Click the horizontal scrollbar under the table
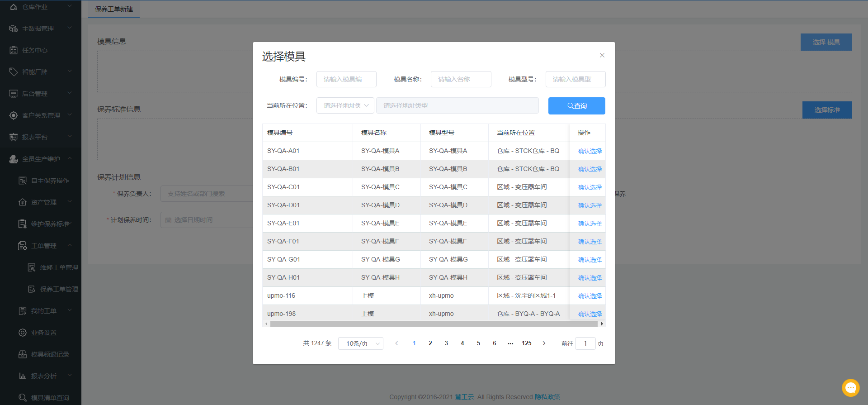868x405 pixels. 434,324
